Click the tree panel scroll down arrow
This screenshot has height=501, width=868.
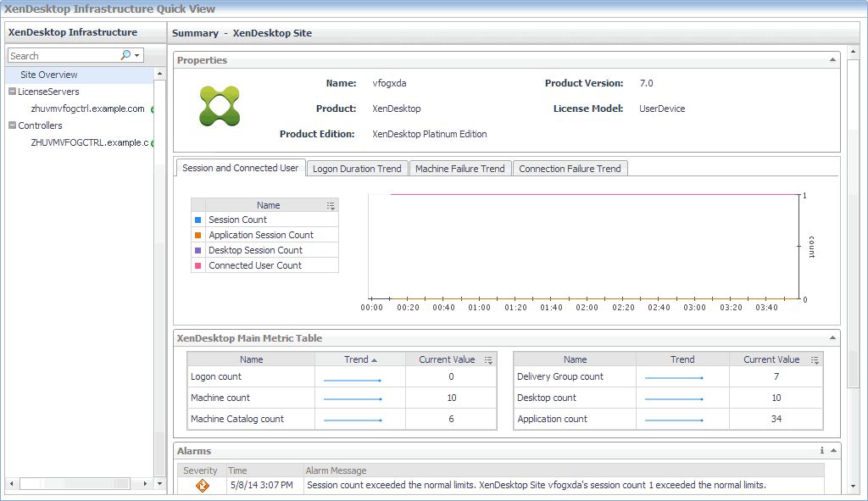click(x=160, y=483)
